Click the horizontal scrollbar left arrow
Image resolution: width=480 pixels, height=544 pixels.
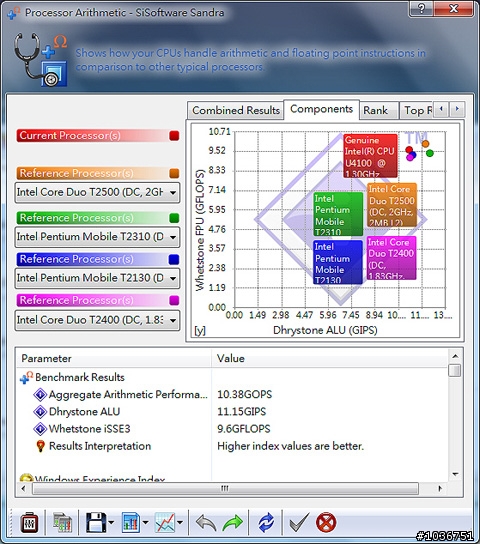coord(23,488)
